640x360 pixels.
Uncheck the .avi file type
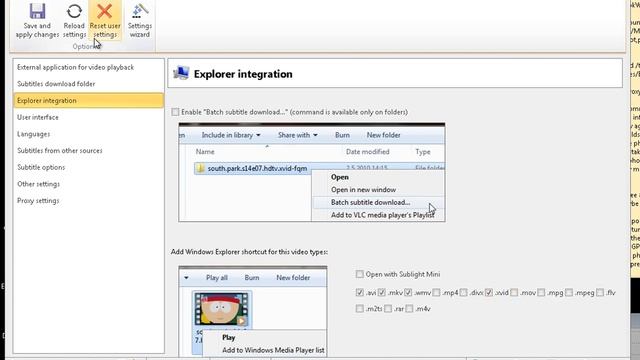(x=360, y=293)
